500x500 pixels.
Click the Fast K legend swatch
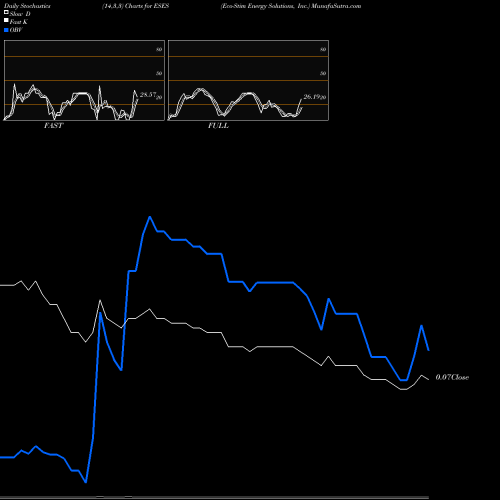pos(6,21)
